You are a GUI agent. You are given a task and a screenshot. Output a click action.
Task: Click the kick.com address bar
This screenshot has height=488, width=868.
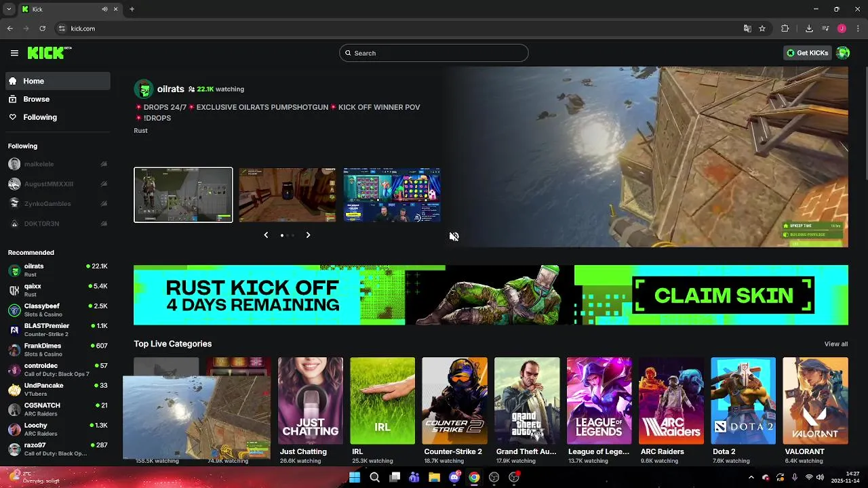tap(400, 28)
